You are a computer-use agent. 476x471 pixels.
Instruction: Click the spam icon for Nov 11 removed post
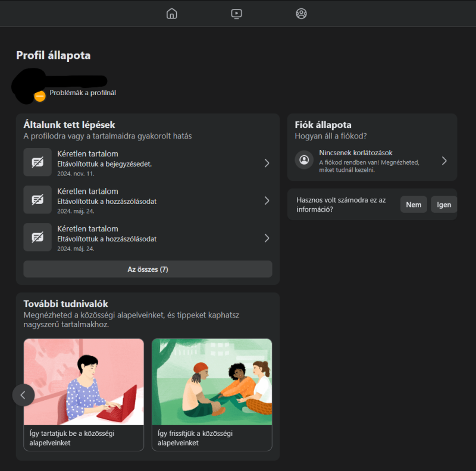tap(37, 162)
